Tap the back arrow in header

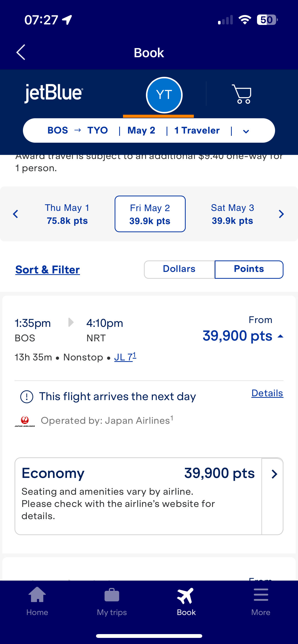click(21, 52)
